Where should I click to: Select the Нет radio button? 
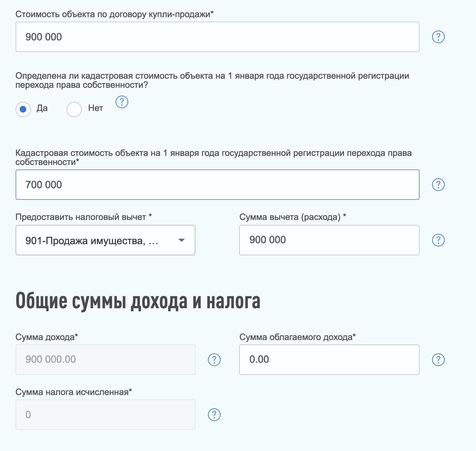(x=74, y=109)
